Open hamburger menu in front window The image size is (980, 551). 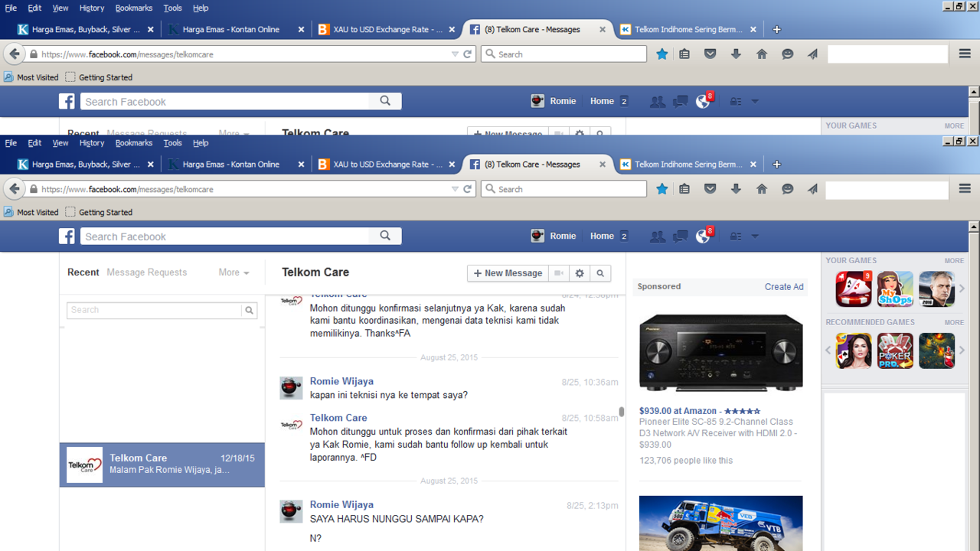(x=965, y=189)
